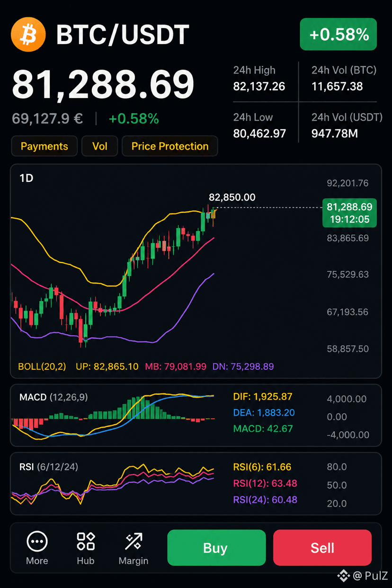
Task: Tap the DEA: 1,883.20 value
Action: [x=264, y=413]
